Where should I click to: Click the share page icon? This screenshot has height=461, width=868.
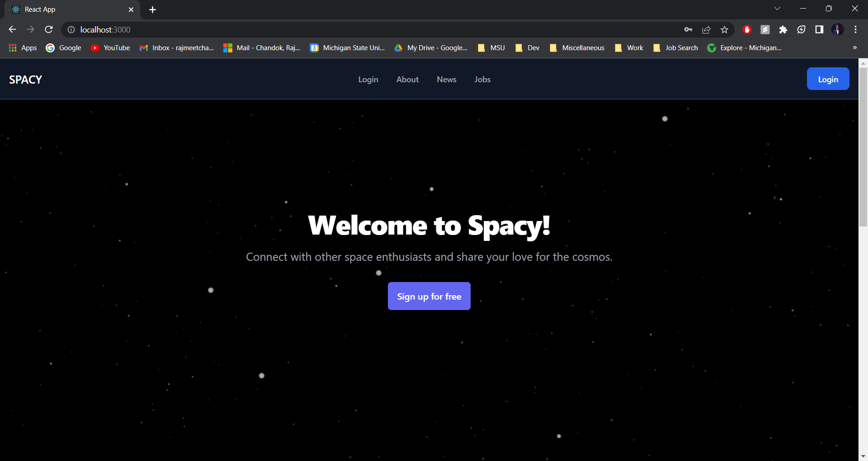pos(706,29)
